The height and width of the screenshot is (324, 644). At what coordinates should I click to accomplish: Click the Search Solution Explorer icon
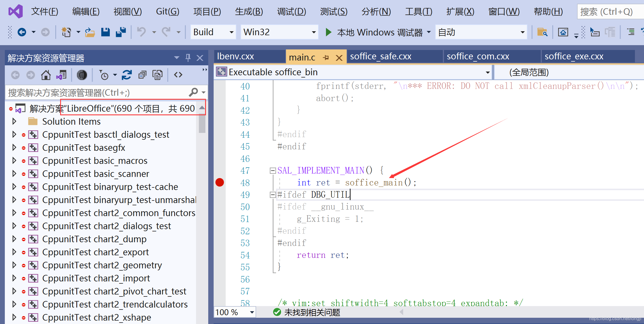[194, 92]
